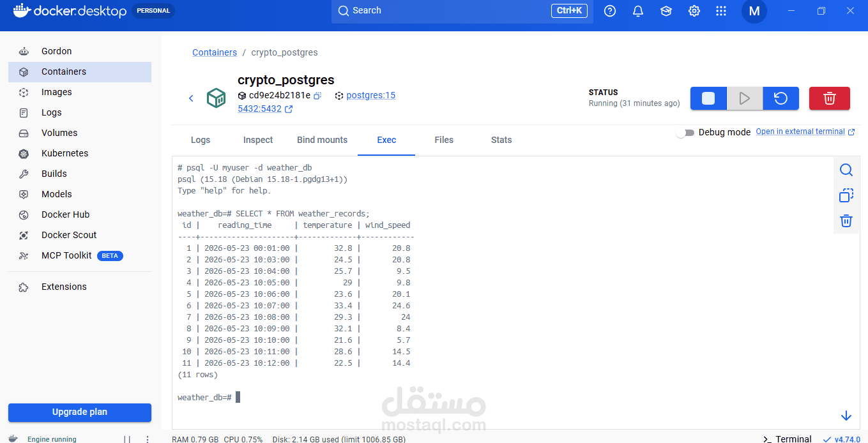Open port 5432:5432 link
Image resolution: width=868 pixels, height=443 pixels.
click(x=264, y=109)
